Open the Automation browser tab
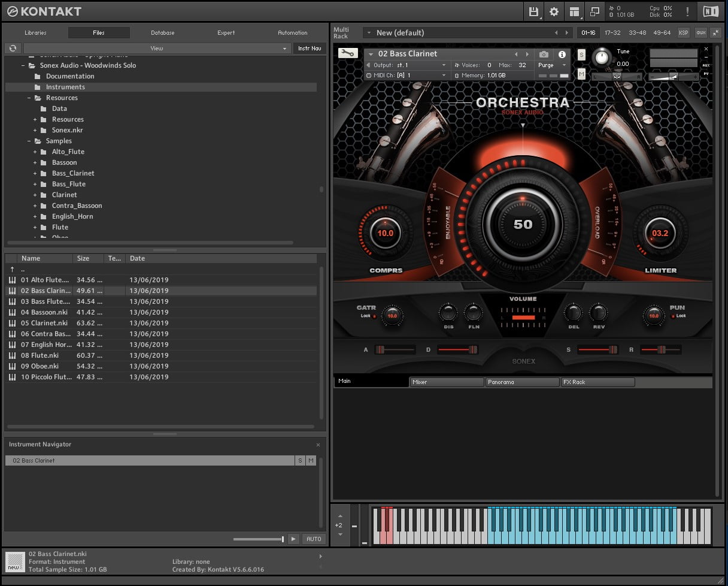Screen dimensions: 728x586 (293, 33)
